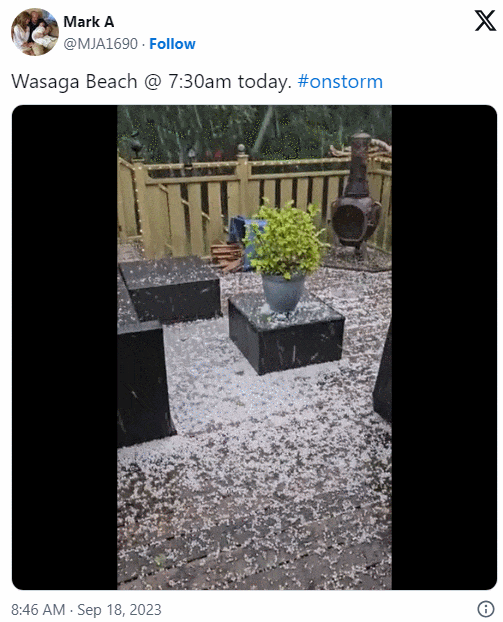Open the #onstorm hashtag

pyautogui.click(x=340, y=82)
